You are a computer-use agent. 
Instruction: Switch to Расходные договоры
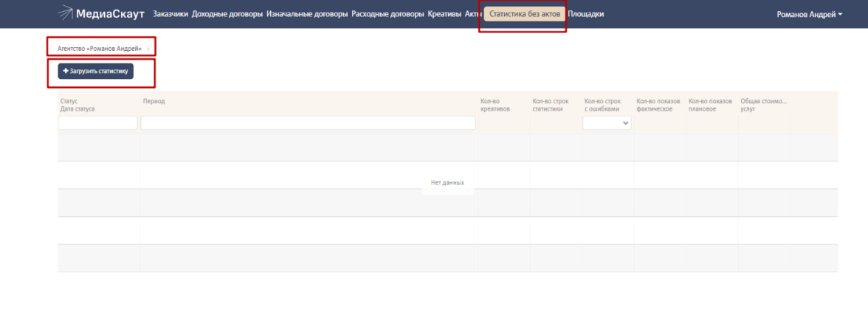(x=387, y=14)
